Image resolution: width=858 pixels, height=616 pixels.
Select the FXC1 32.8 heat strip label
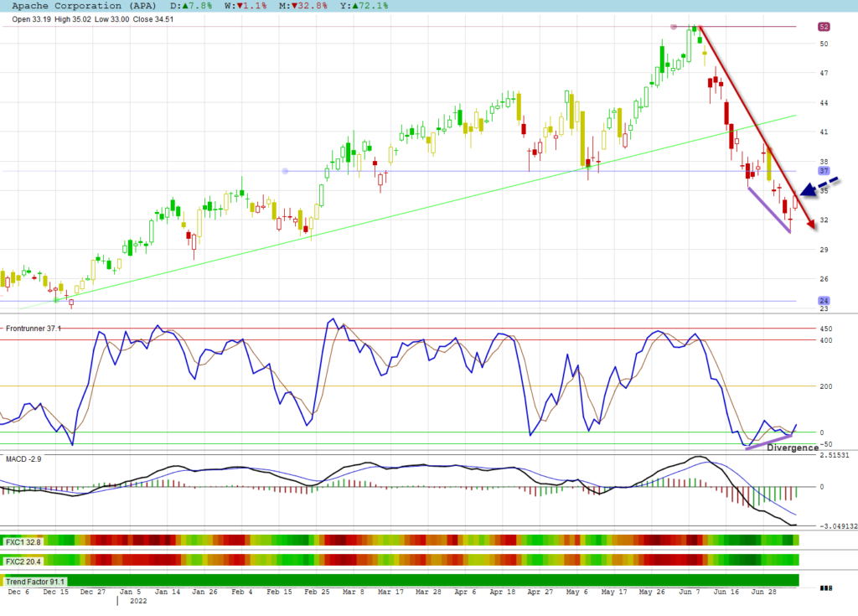coord(23,542)
